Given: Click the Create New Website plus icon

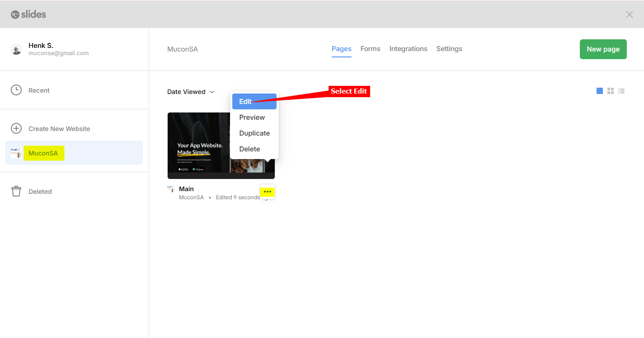Looking at the screenshot, I should click(x=16, y=128).
